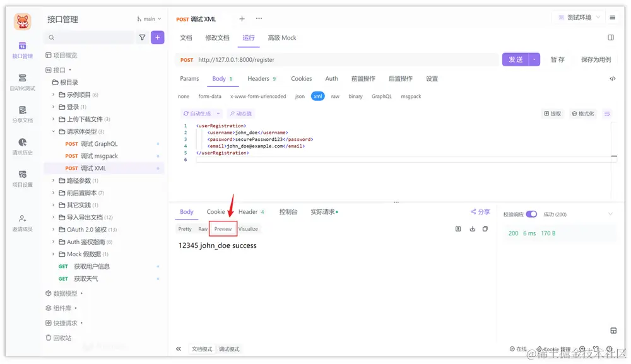Open the 分享文档 sidebar section
The width and height of the screenshot is (631, 364).
pyautogui.click(x=23, y=115)
